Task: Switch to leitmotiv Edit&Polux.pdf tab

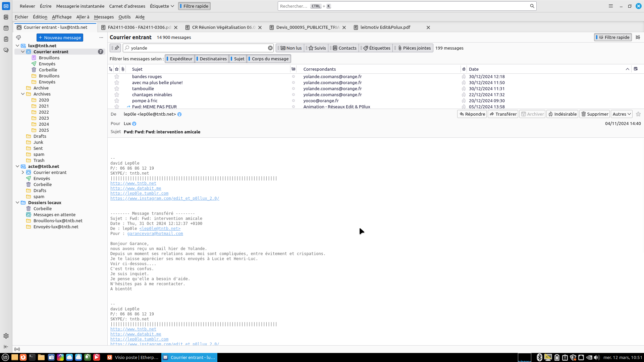Action: pos(385,27)
